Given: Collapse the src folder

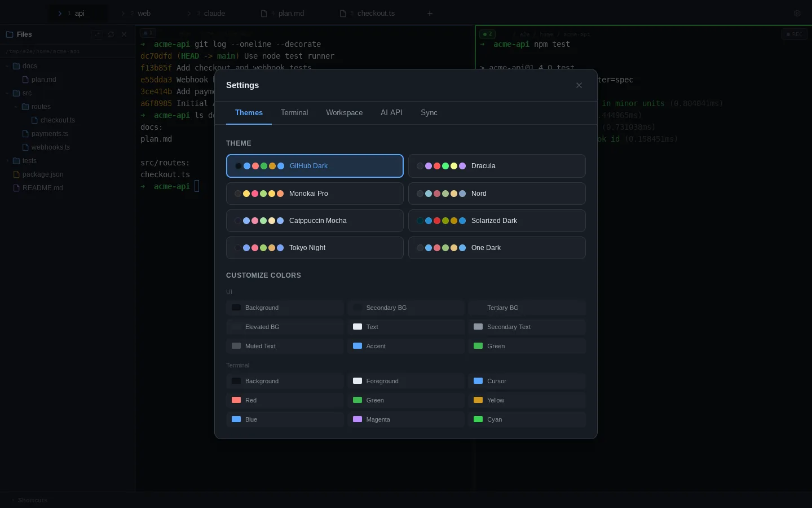Looking at the screenshot, I should (7, 93).
